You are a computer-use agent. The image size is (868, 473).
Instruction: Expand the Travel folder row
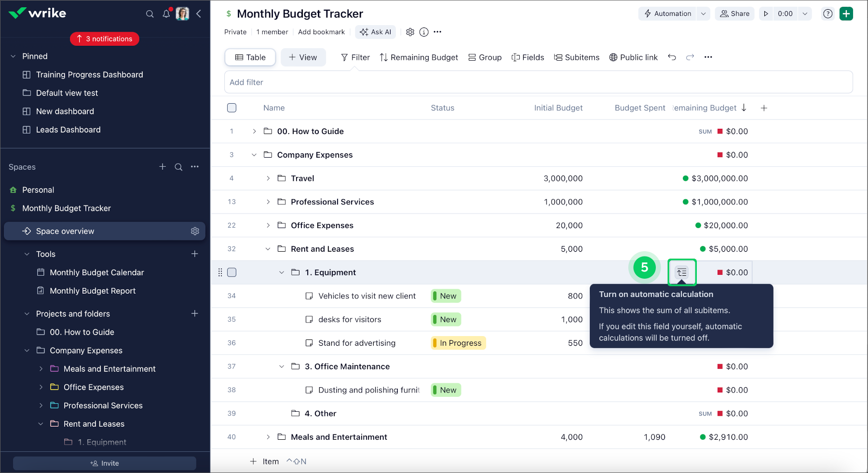coord(268,178)
